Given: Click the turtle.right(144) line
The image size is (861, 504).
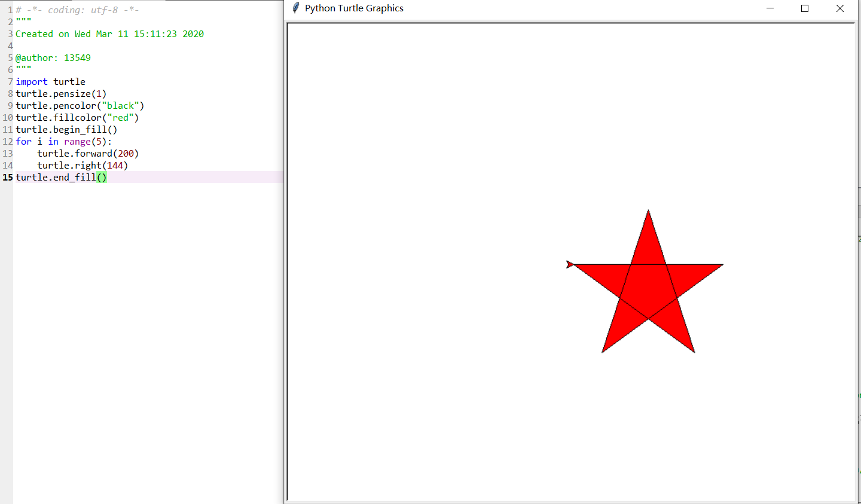Looking at the screenshot, I should click(x=83, y=166).
